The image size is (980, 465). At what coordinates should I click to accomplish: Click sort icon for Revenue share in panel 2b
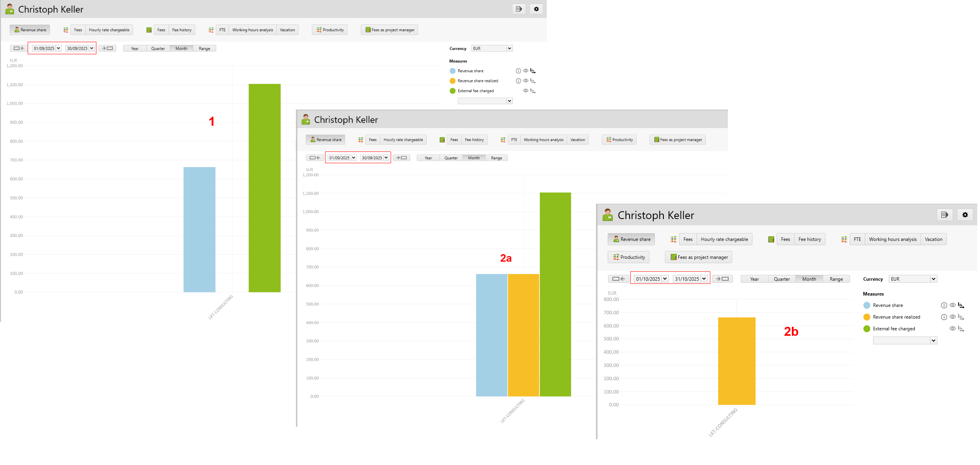pos(961,305)
